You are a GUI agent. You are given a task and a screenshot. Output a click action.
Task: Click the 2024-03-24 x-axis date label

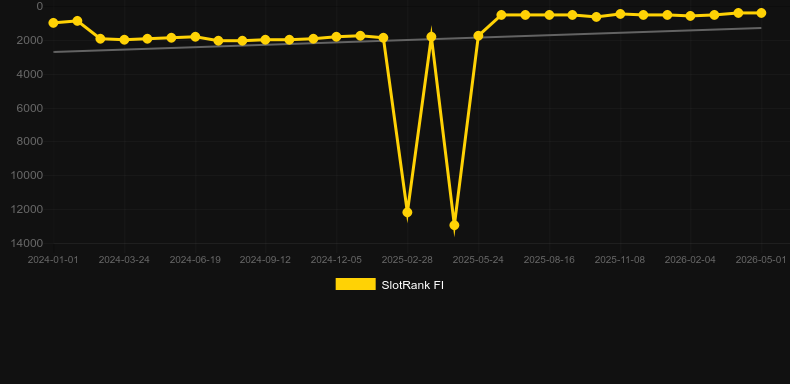124,260
